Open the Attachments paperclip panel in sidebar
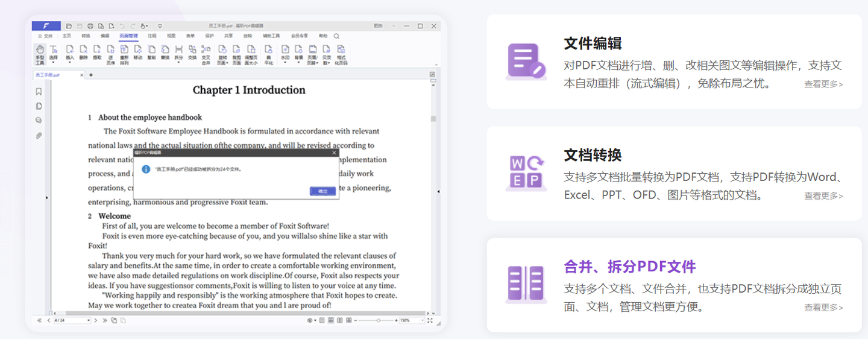This screenshot has width=868, height=339. (x=39, y=136)
